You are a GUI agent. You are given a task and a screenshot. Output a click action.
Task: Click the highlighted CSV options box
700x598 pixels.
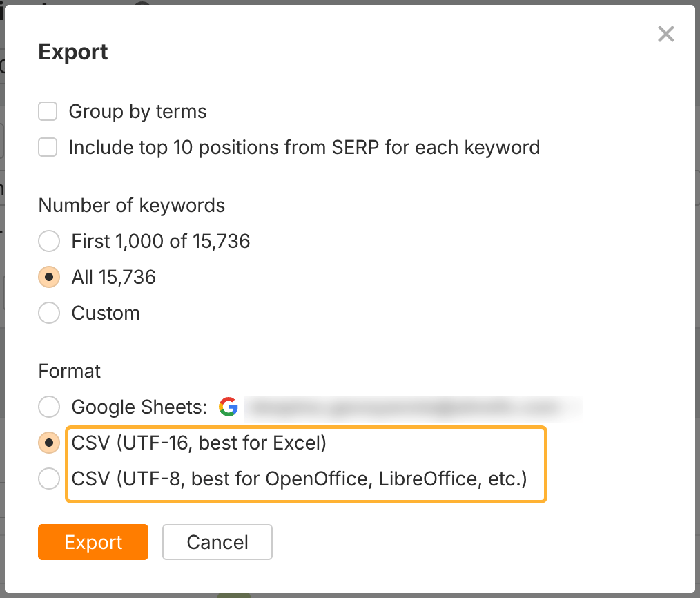306,464
